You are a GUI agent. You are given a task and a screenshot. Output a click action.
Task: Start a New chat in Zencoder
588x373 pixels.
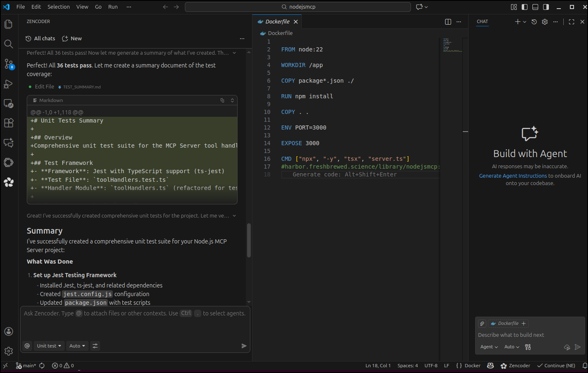coord(72,38)
